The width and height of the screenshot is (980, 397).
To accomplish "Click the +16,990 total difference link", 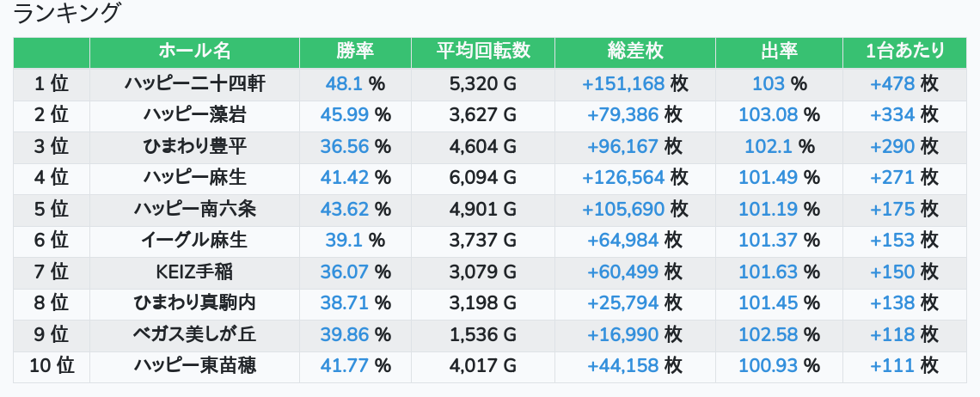I will tap(623, 335).
